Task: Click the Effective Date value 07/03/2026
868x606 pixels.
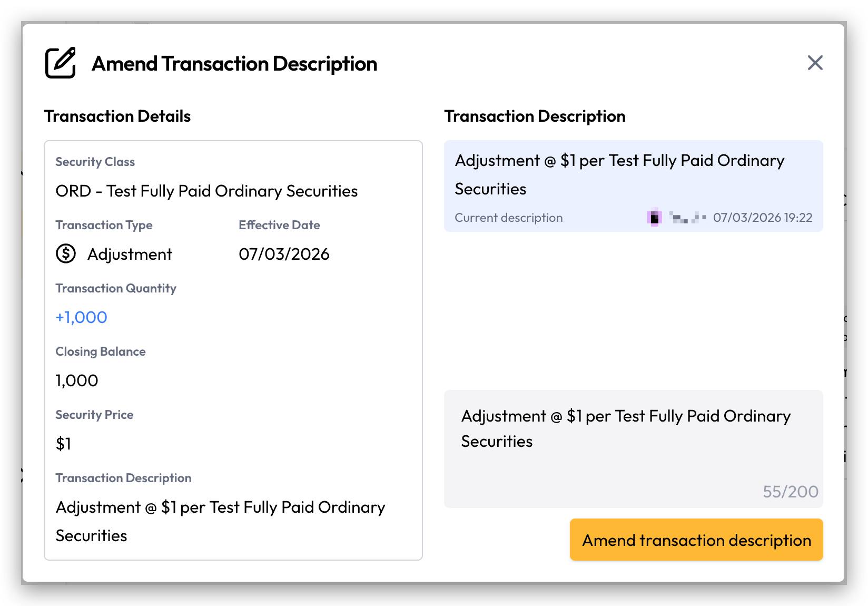Action: (284, 254)
